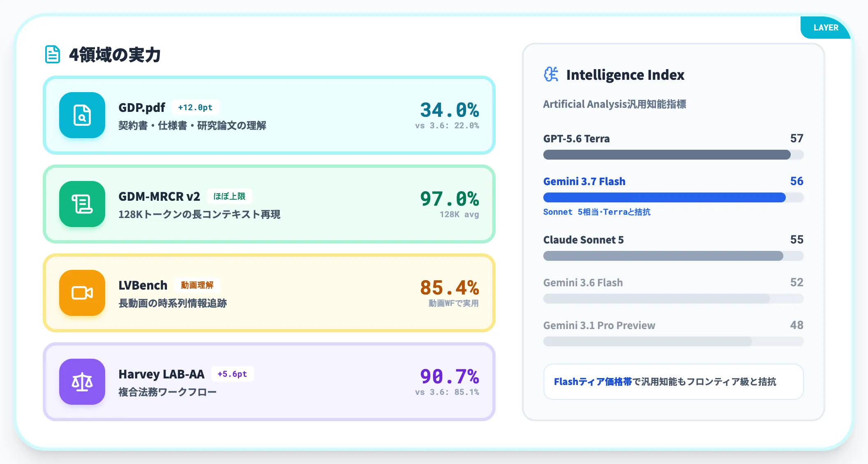Click the 4領域の実力 heading
This screenshot has height=464, width=868.
(115, 55)
